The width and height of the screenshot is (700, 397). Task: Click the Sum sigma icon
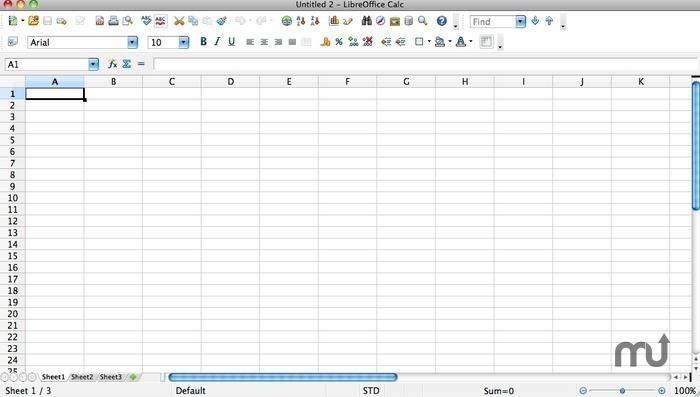[x=127, y=64]
